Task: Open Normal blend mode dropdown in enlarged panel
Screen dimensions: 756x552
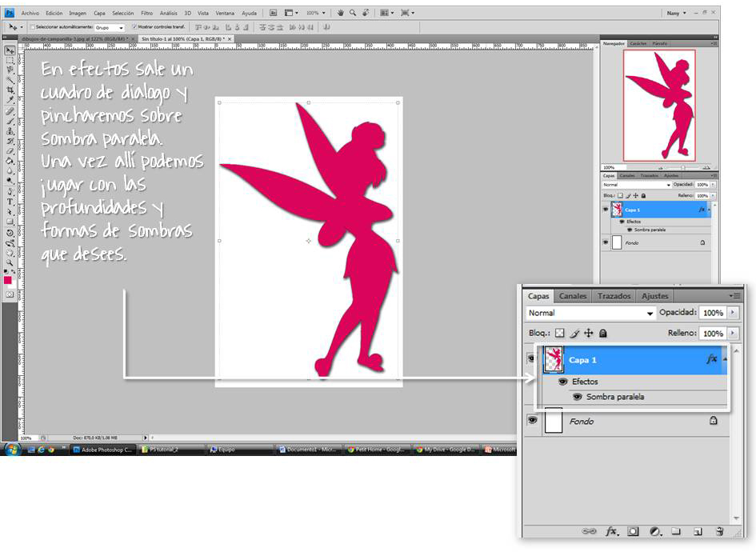Action: click(x=590, y=313)
